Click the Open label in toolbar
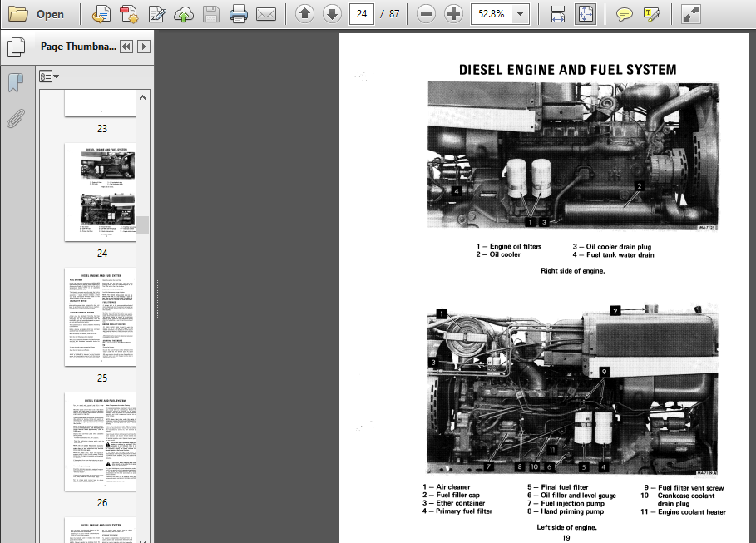The height and width of the screenshot is (543, 756). [x=50, y=14]
